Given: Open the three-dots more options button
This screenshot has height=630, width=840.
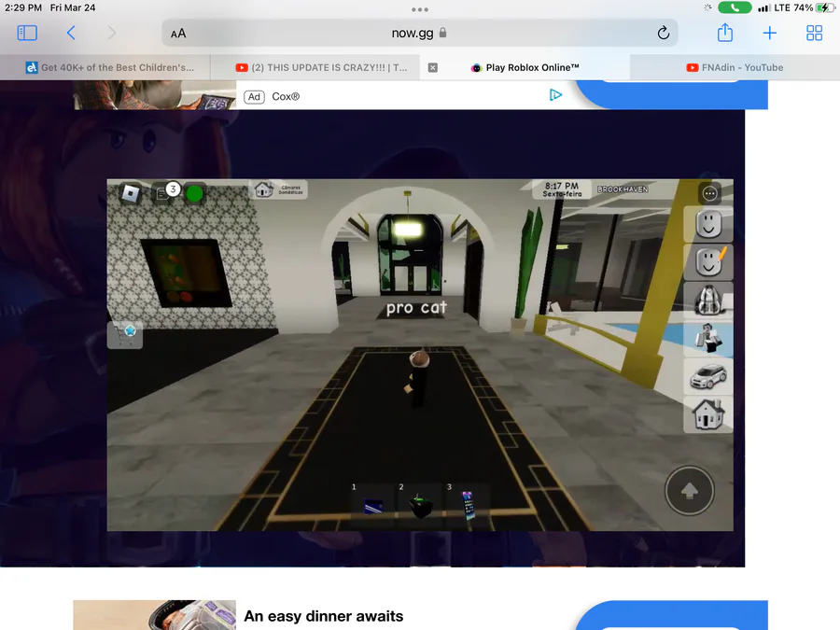Looking at the screenshot, I should coord(710,193).
